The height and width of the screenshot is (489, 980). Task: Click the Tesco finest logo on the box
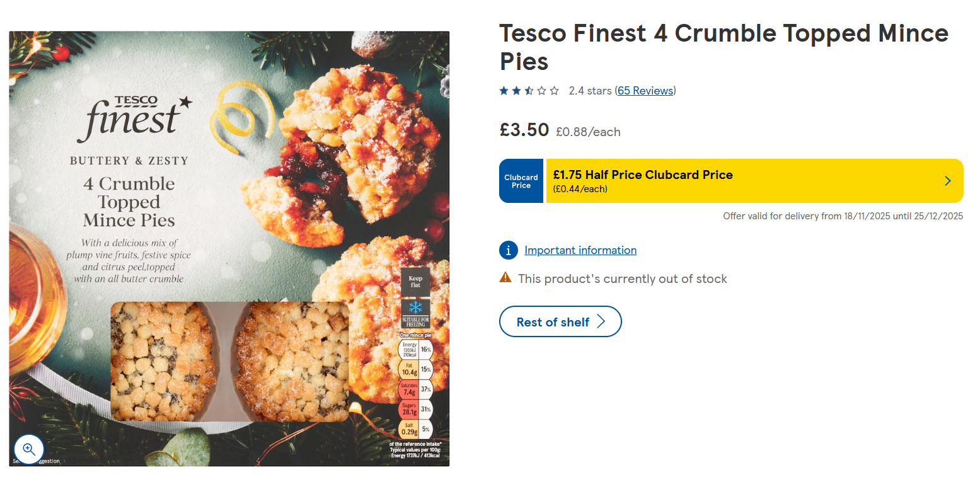(x=134, y=117)
